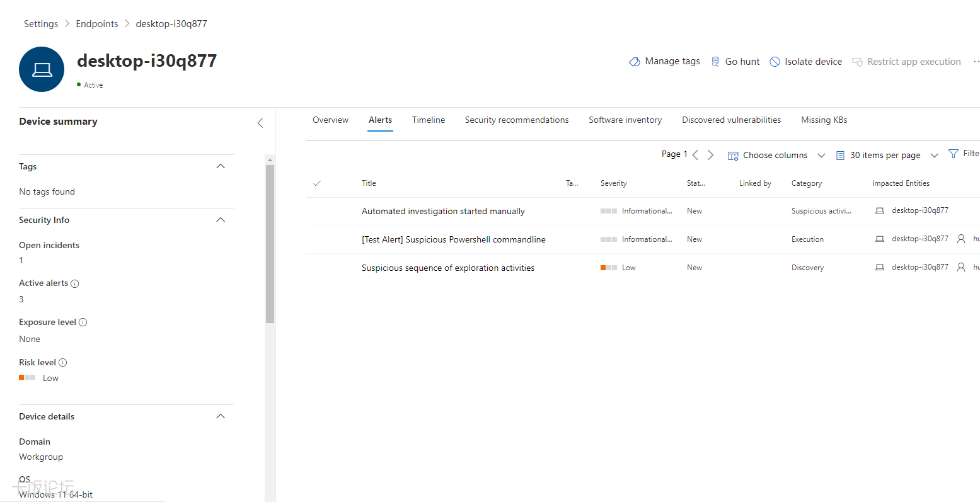This screenshot has height=502, width=980.
Task: Click the Isolate device icon
Action: click(775, 62)
